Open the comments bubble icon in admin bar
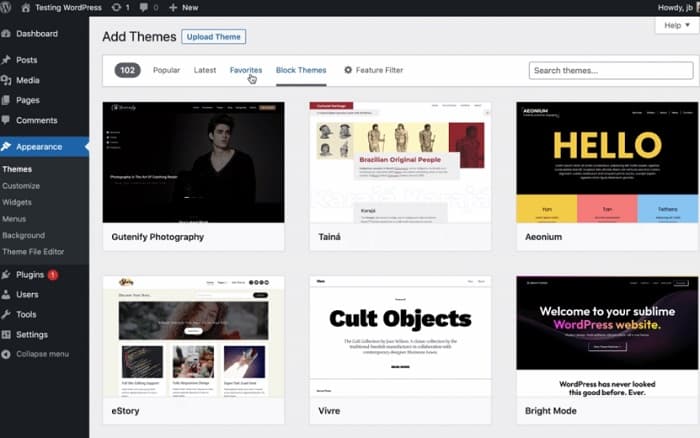This screenshot has height=438, width=700. [144, 8]
